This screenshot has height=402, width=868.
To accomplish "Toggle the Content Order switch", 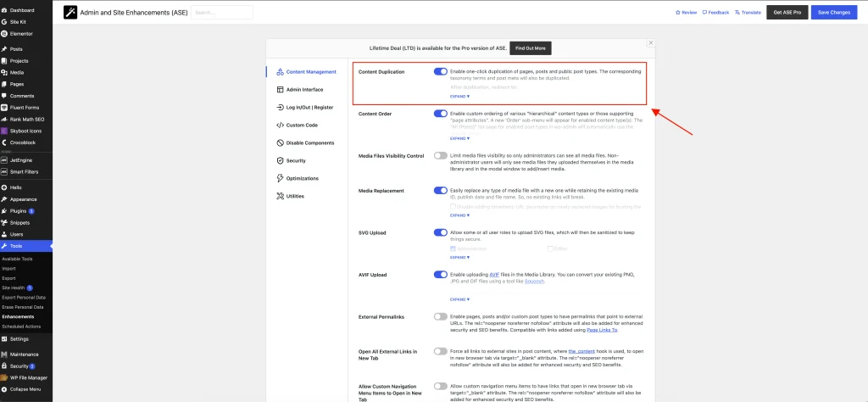I will 441,114.
